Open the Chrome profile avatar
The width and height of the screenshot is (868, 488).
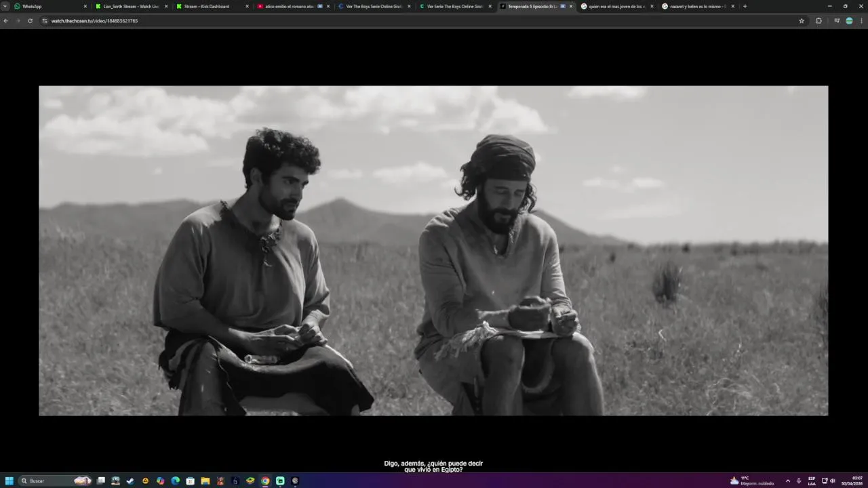coord(849,21)
